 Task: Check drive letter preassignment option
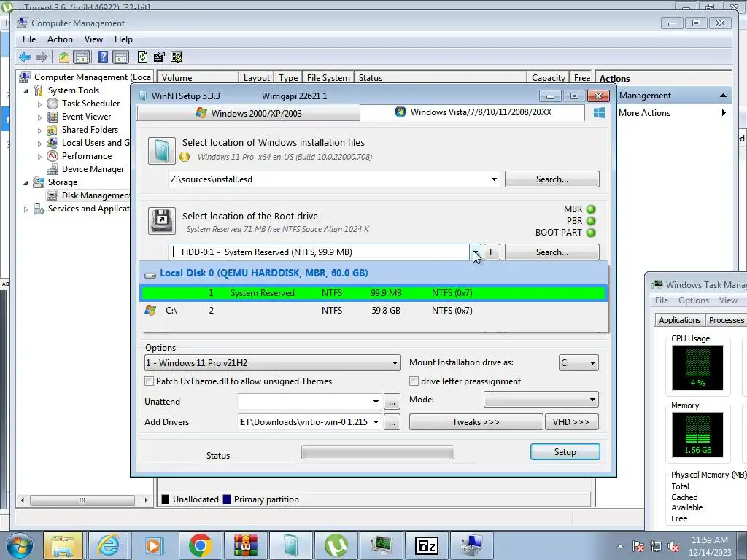tap(414, 381)
